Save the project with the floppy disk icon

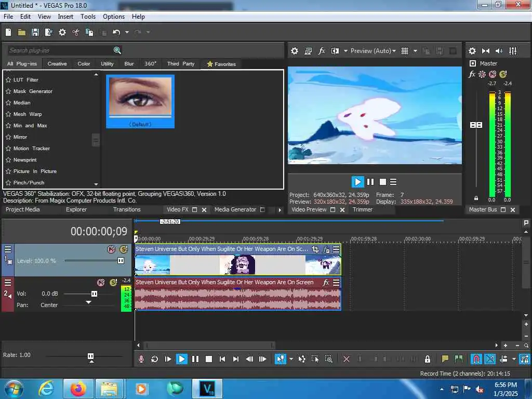point(35,32)
